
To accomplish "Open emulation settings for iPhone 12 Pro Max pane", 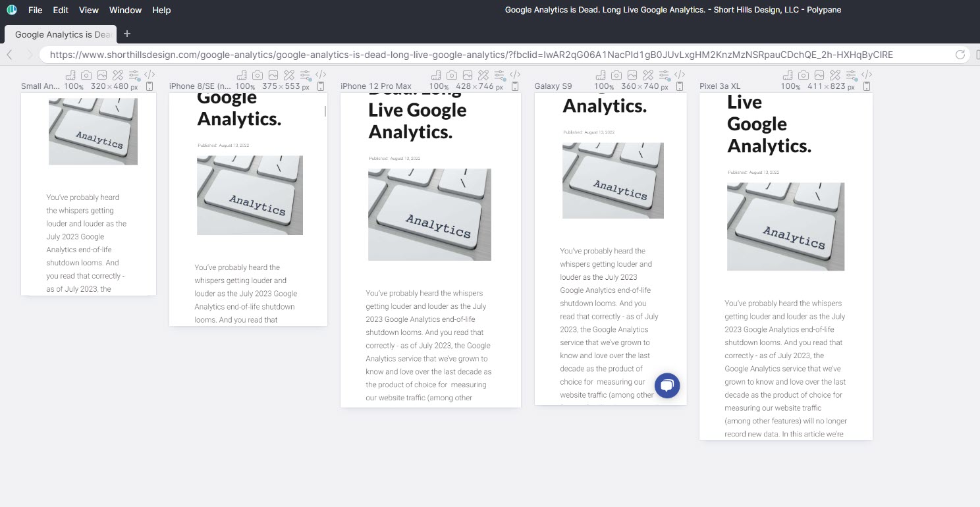I will [x=499, y=75].
